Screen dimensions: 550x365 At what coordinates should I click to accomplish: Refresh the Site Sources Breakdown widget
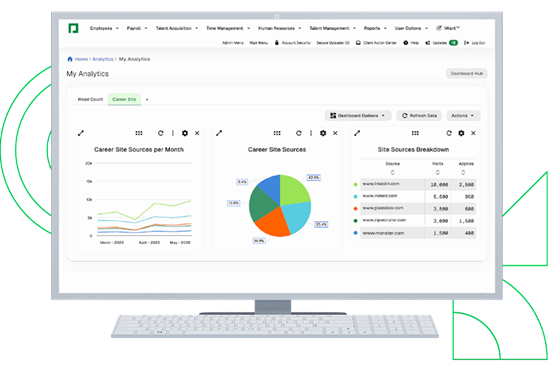click(x=449, y=133)
